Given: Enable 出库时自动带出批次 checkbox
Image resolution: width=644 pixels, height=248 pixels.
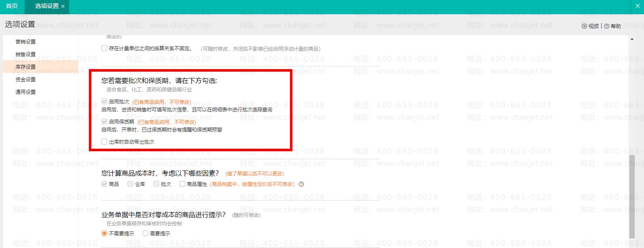Looking at the screenshot, I should point(104,142).
